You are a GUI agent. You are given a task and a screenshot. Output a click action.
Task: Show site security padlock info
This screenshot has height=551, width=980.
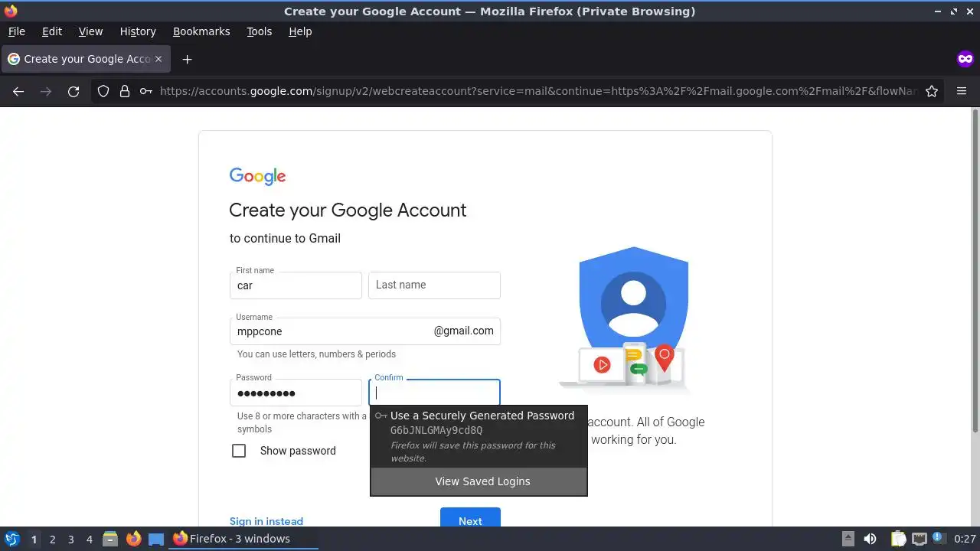125,91
